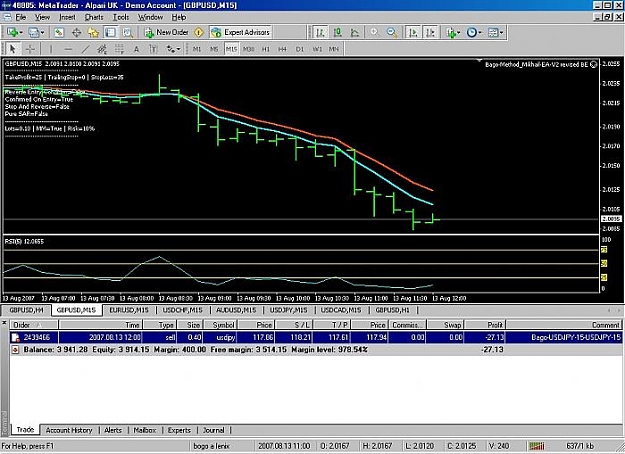Image resolution: width=625 pixels, height=454 pixels.
Task: Switch to M1 timeframe
Action: (197, 49)
